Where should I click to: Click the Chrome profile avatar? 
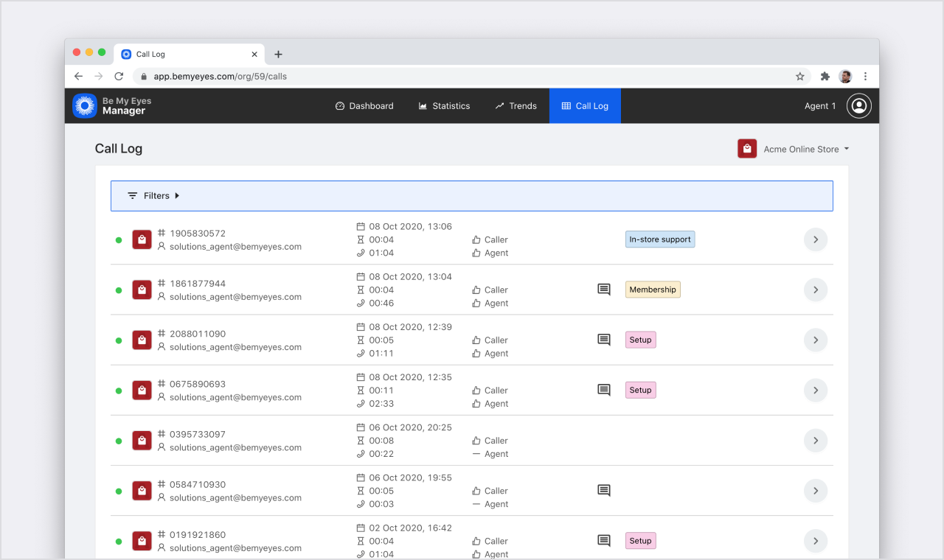[845, 77]
